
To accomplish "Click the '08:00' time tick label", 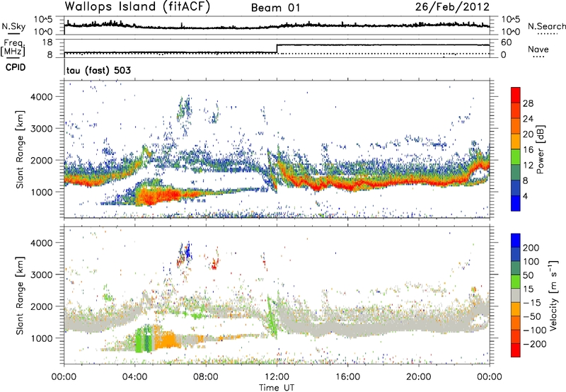I will (x=206, y=377).
